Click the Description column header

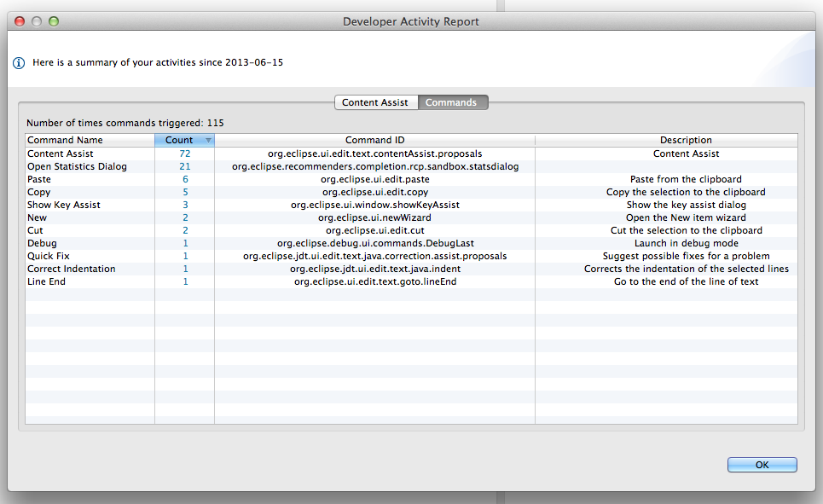(685, 140)
